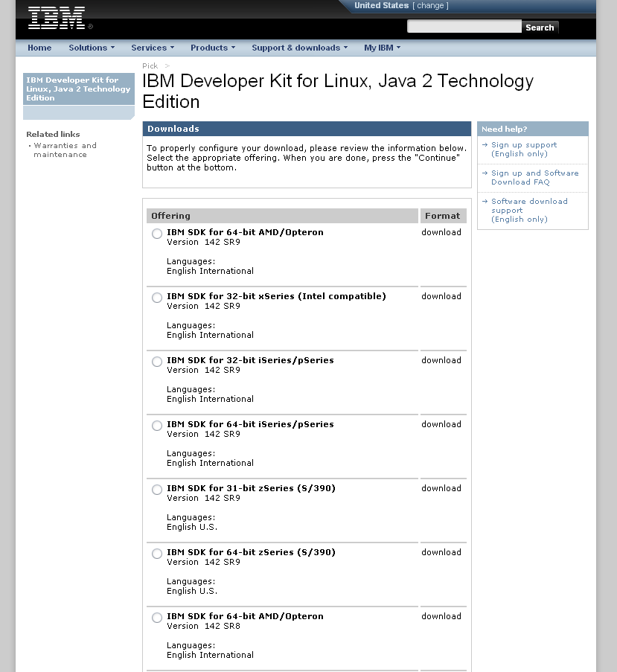Click the Search button

(540, 28)
